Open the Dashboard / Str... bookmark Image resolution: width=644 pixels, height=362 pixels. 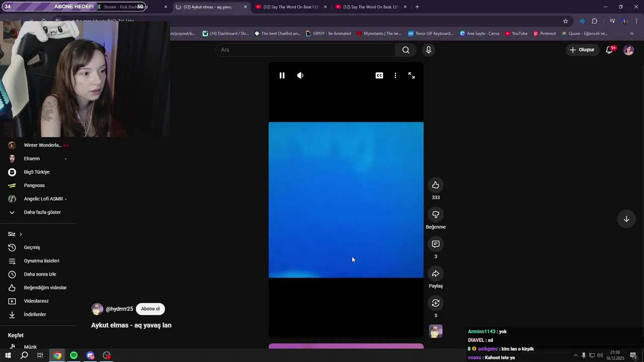tap(225, 34)
